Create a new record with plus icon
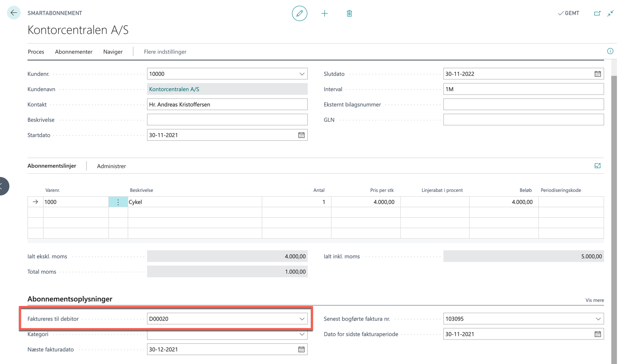This screenshot has height=364, width=644. point(325,13)
